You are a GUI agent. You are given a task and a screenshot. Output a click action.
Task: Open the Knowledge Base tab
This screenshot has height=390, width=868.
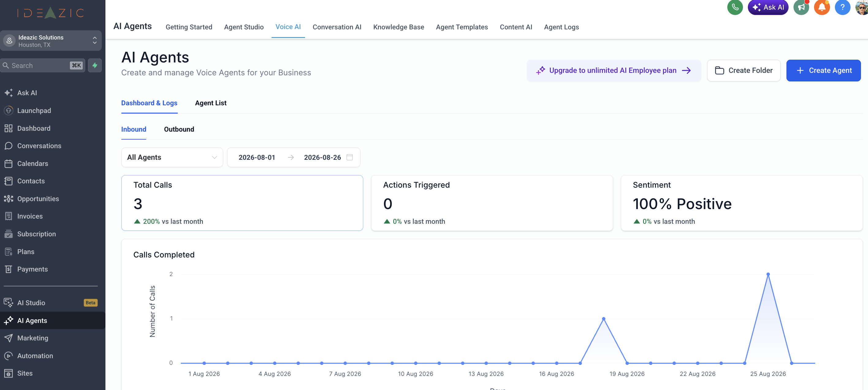tap(398, 27)
